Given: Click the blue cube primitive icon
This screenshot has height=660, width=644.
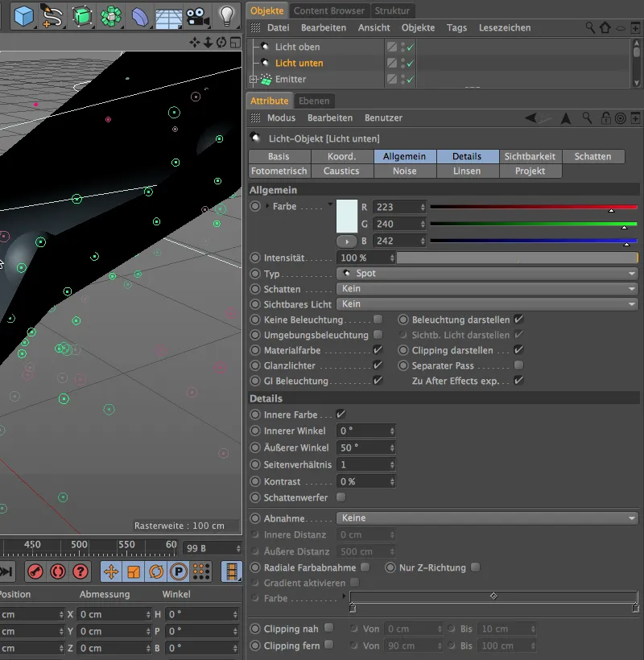Looking at the screenshot, I should click(23, 15).
